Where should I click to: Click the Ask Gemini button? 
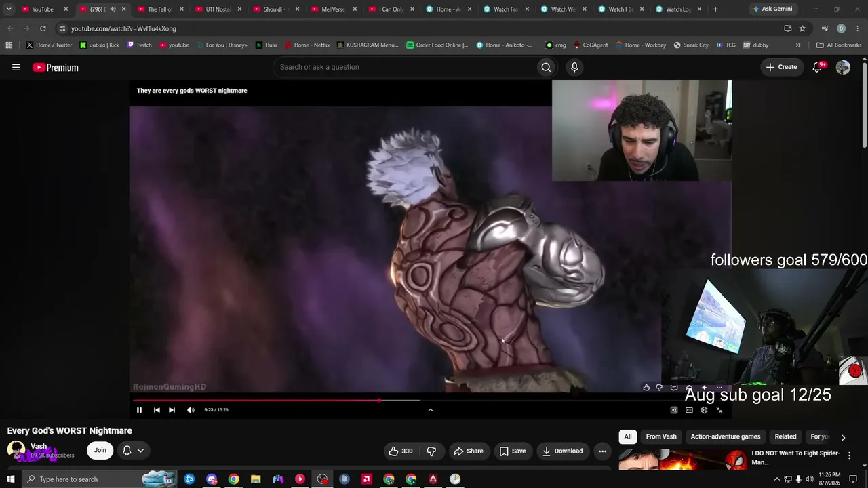(772, 9)
